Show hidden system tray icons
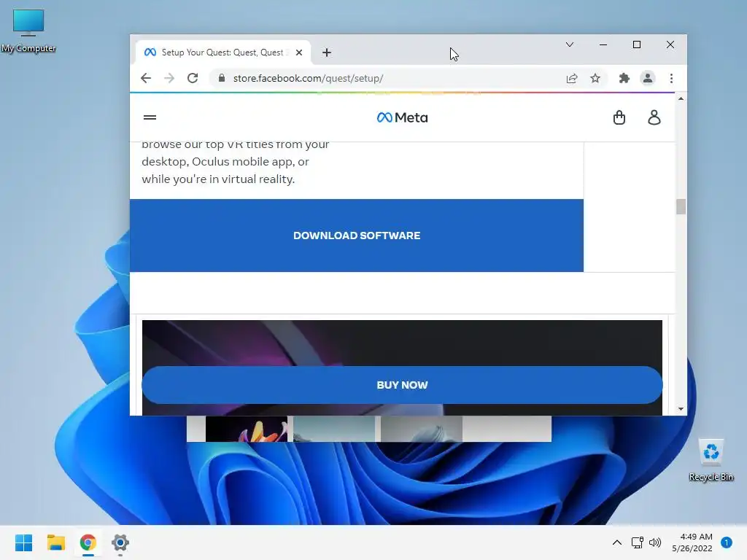The height and width of the screenshot is (560, 747). [x=617, y=542]
